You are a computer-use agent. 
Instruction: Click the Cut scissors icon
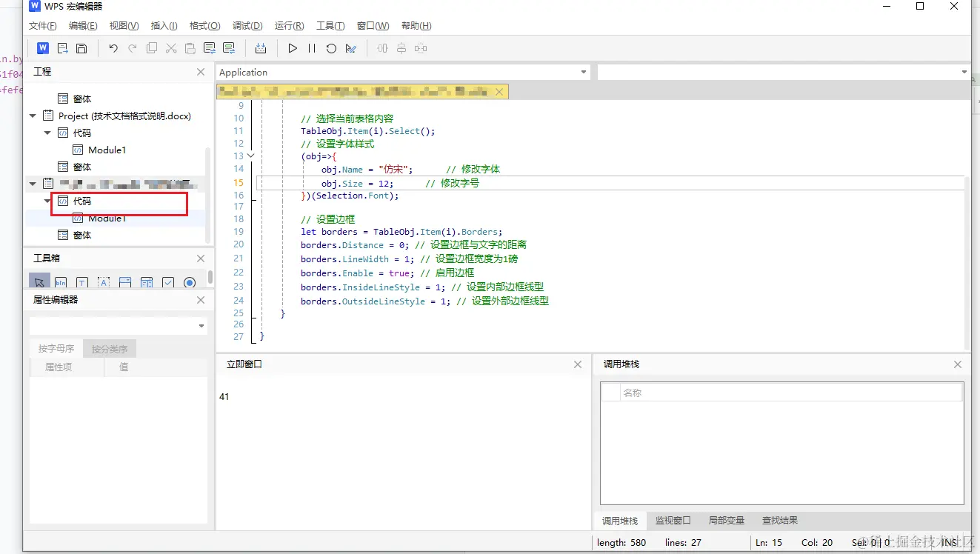tap(171, 48)
